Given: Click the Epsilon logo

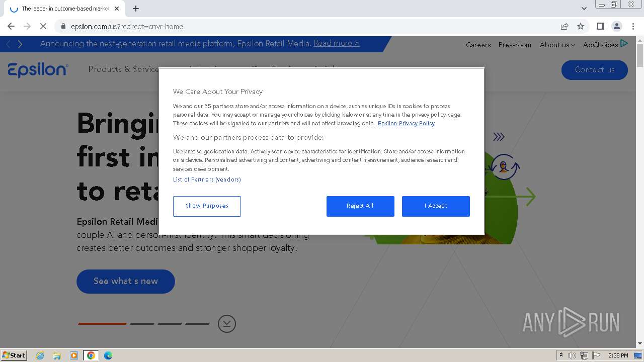Looking at the screenshot, I should click(x=38, y=70).
